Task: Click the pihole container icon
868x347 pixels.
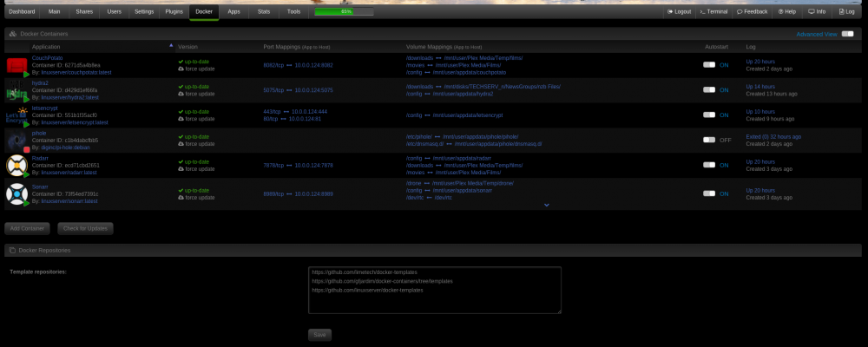Action: pyautogui.click(x=16, y=141)
